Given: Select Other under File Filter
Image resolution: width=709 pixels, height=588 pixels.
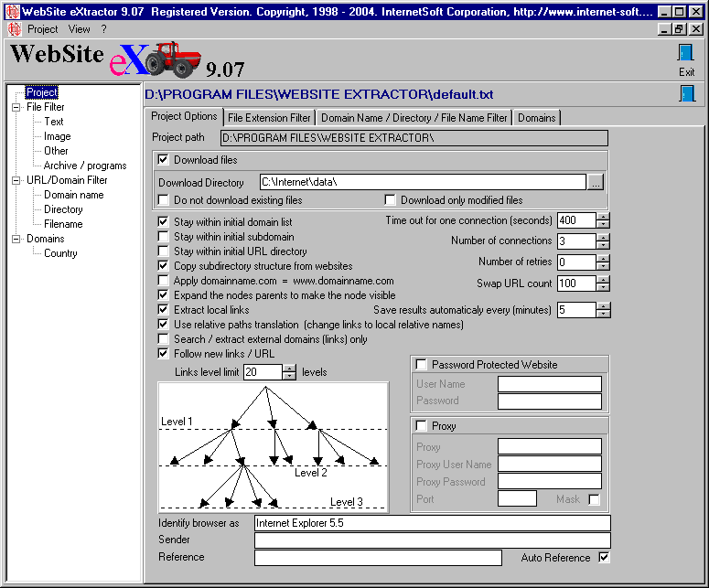Looking at the screenshot, I should click(56, 151).
